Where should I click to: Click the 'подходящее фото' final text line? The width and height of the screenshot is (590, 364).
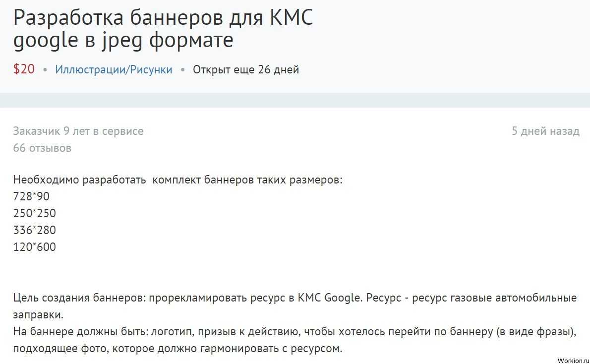click(x=177, y=349)
